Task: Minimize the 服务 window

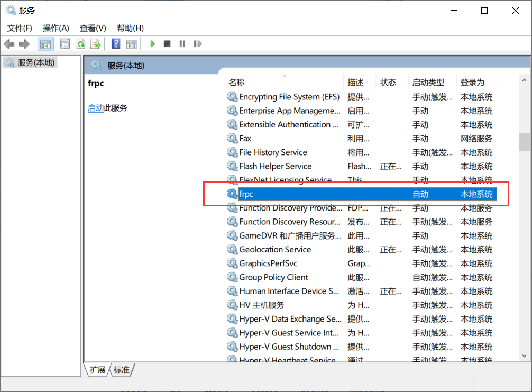Action: [454, 11]
